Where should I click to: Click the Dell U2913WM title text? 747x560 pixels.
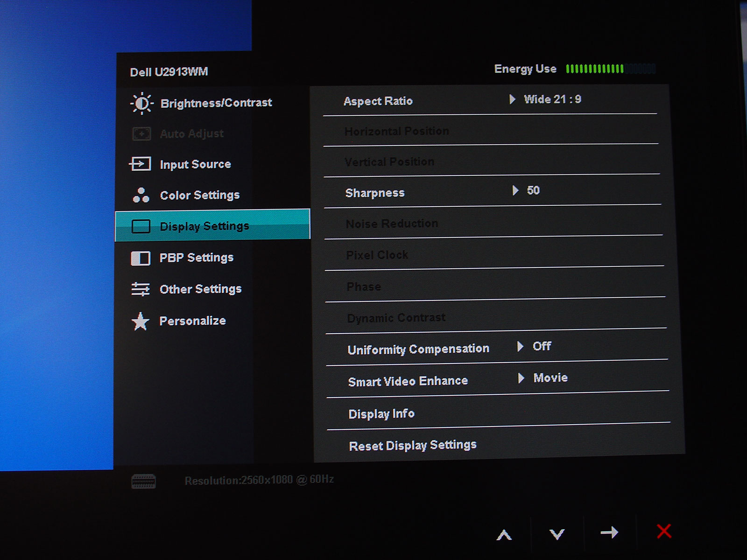point(169,72)
